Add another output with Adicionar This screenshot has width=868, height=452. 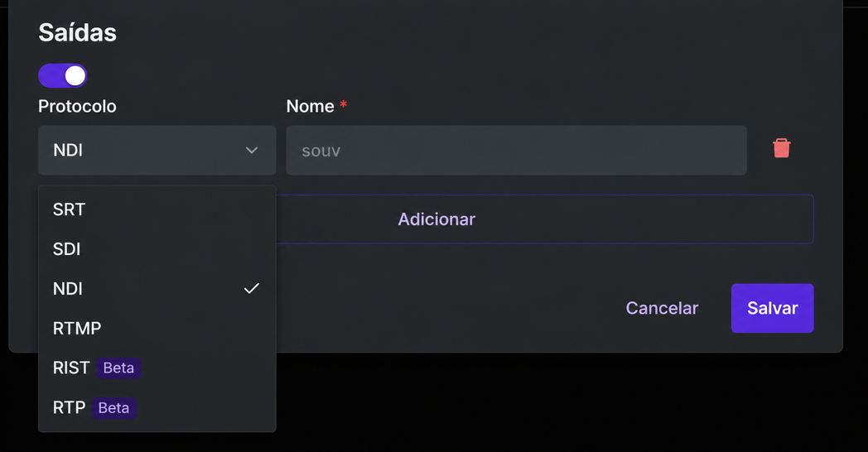(x=436, y=219)
